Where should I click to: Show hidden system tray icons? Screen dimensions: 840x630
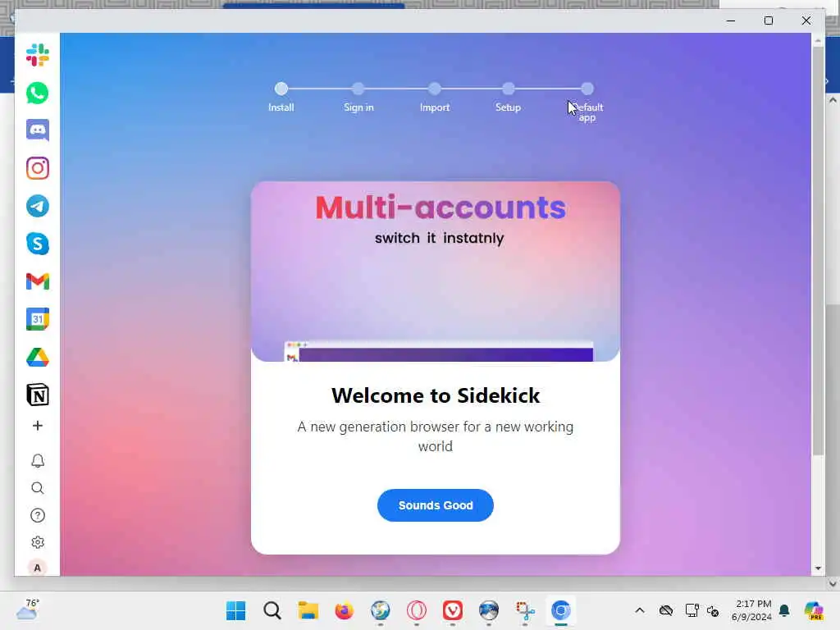(x=640, y=610)
